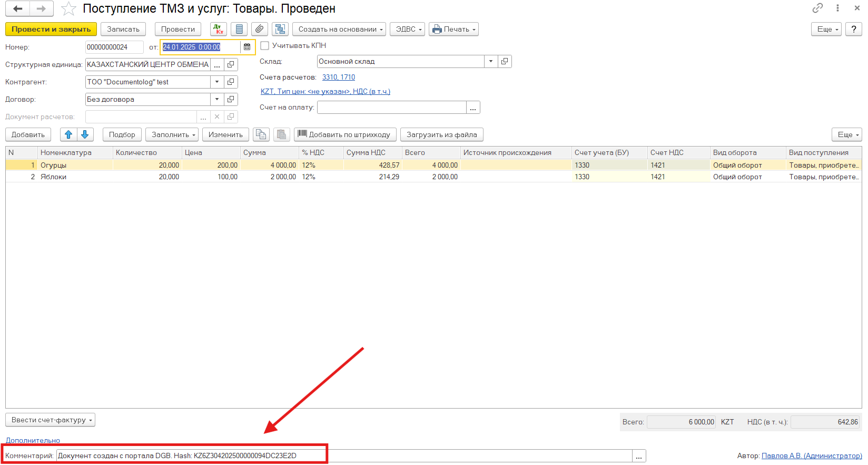Click Записать button
Image resolution: width=868 pixels, height=465 pixels.
pyautogui.click(x=123, y=30)
